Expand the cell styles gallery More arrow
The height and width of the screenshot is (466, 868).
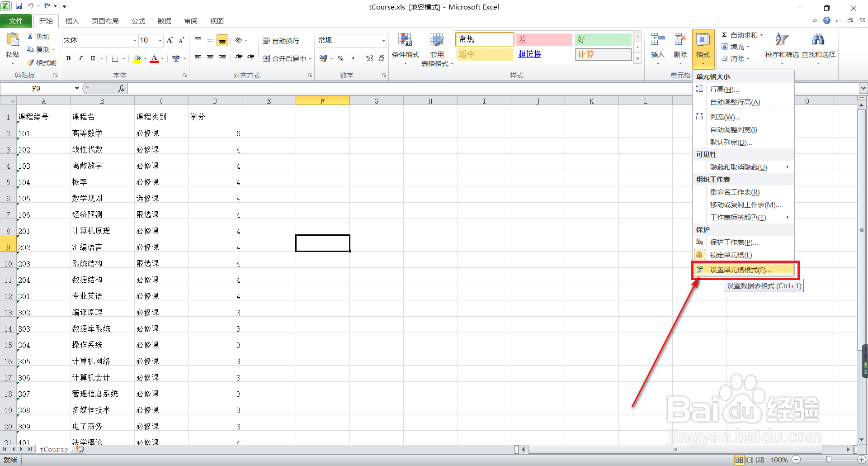[637, 58]
